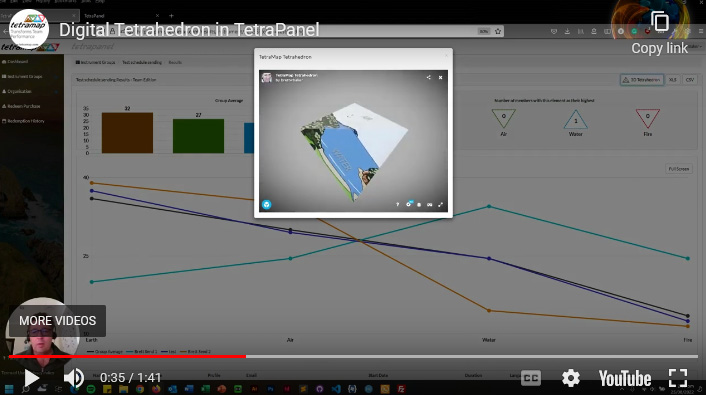Viewport: 706px width, 395px height.
Task: Toggle closed captions CC button
Action: point(531,378)
